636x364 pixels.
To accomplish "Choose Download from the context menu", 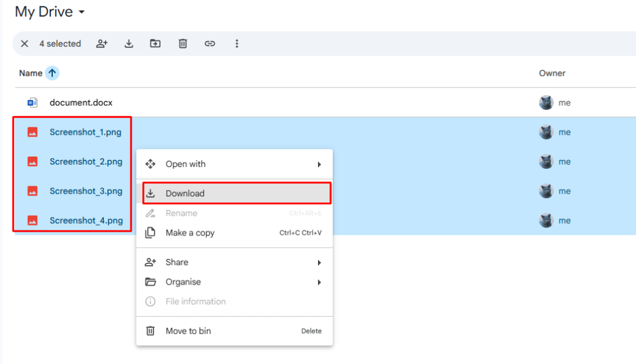I will (x=186, y=193).
